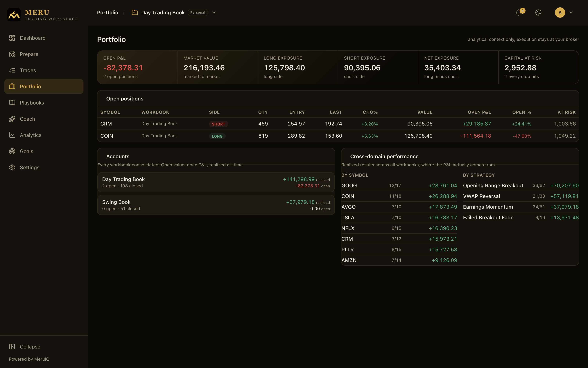This screenshot has height=368, width=588.
Task: Collapse the sidebar via Collapse label
Action: coord(30,347)
